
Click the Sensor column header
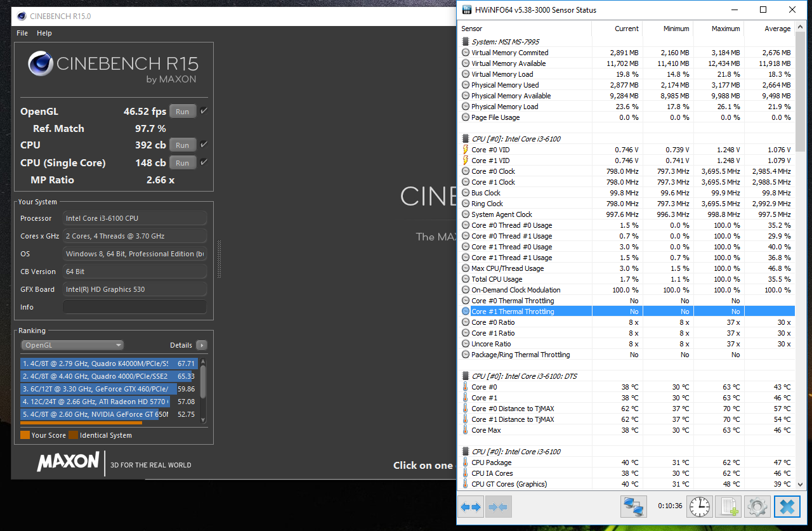(524, 29)
